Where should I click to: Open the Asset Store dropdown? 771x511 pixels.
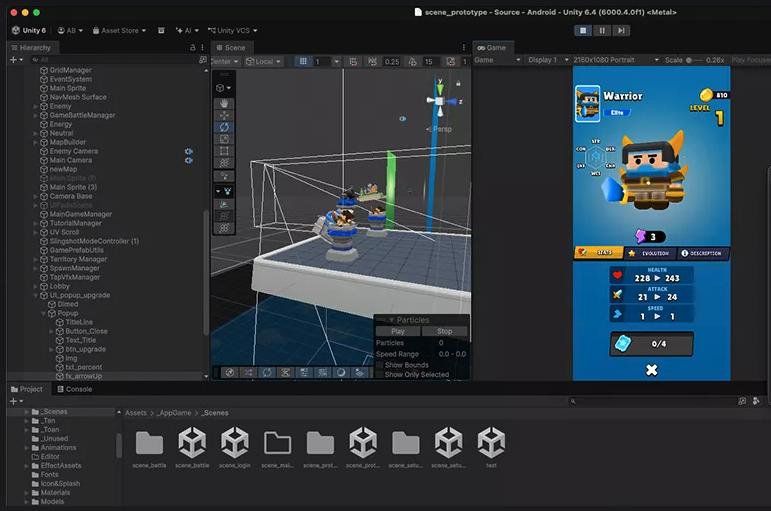point(119,30)
